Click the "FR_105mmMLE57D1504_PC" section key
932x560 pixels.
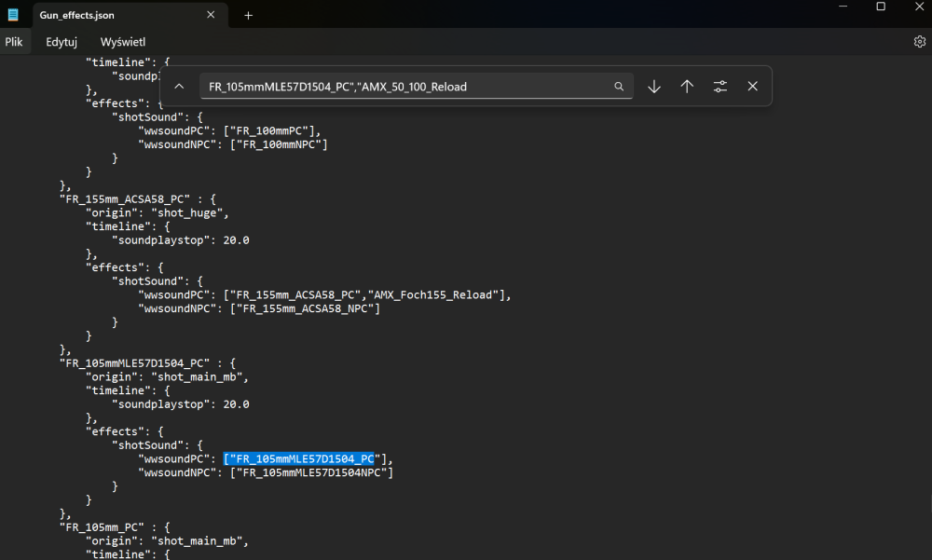147,363
